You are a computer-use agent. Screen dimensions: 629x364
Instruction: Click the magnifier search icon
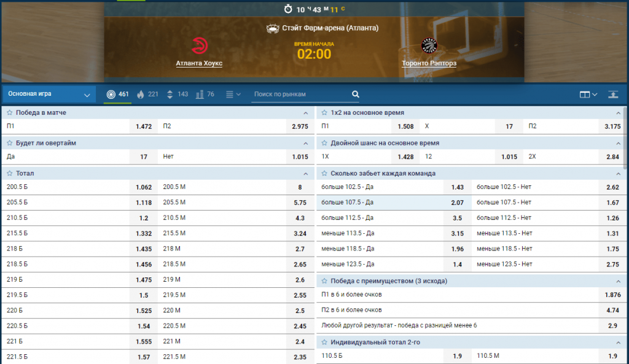(355, 95)
